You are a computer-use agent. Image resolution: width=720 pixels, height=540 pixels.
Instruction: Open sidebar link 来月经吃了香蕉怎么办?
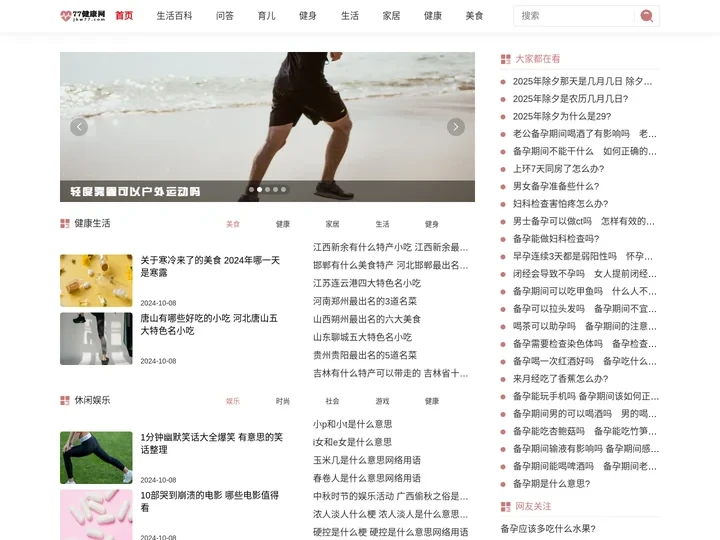(561, 379)
